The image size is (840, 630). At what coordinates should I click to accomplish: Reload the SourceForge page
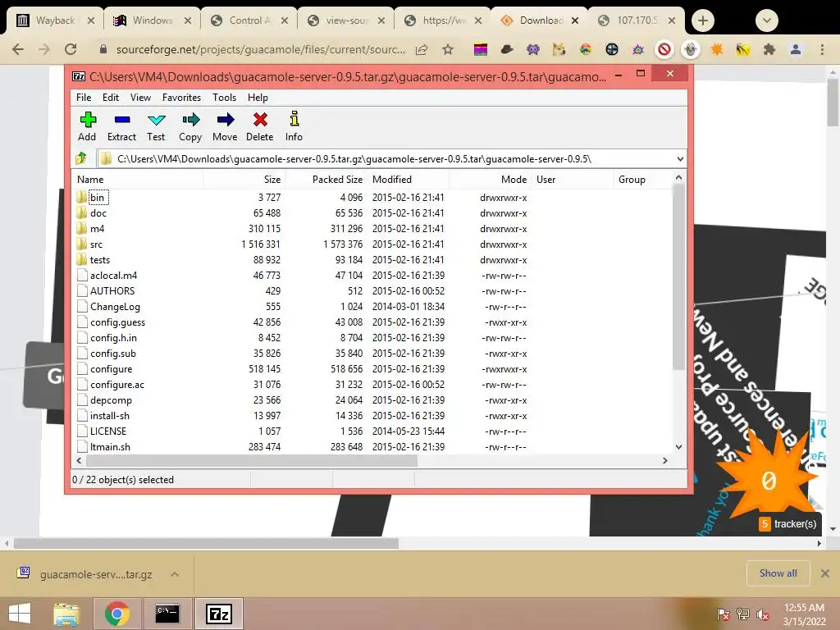tap(71, 49)
